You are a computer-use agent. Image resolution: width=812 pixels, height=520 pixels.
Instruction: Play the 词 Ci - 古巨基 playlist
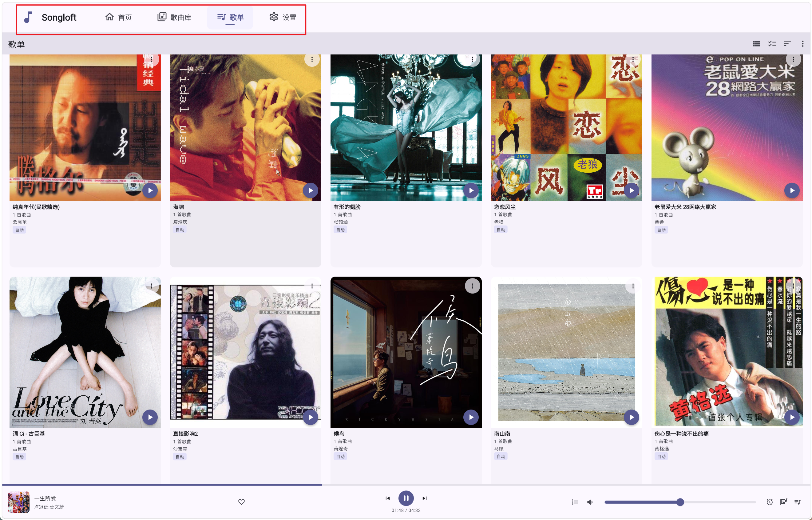coord(150,417)
